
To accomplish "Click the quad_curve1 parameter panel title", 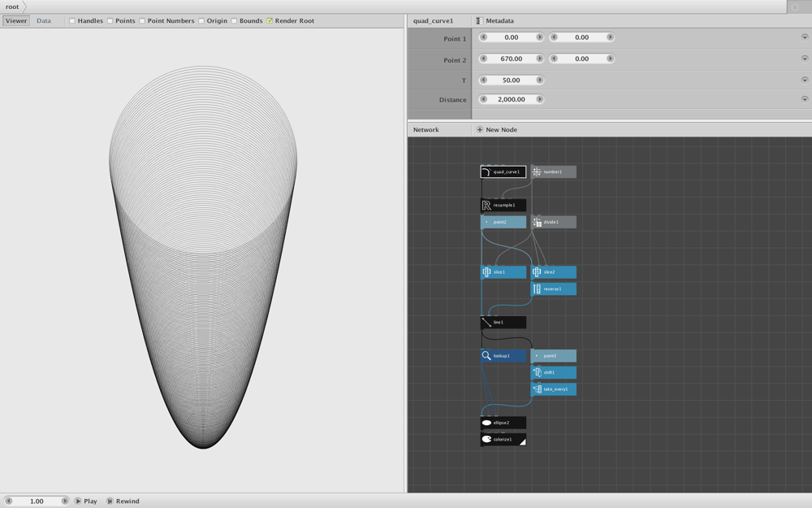I will click(433, 21).
